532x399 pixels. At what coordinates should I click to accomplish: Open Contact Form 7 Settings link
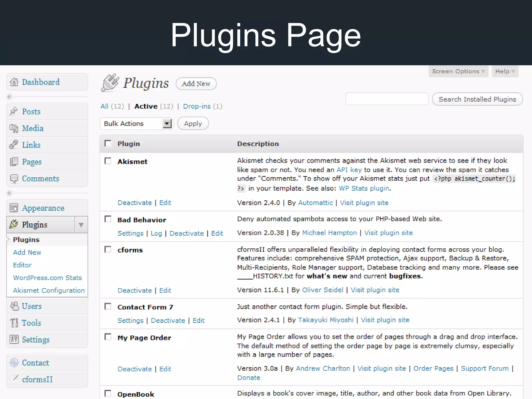tap(130, 321)
